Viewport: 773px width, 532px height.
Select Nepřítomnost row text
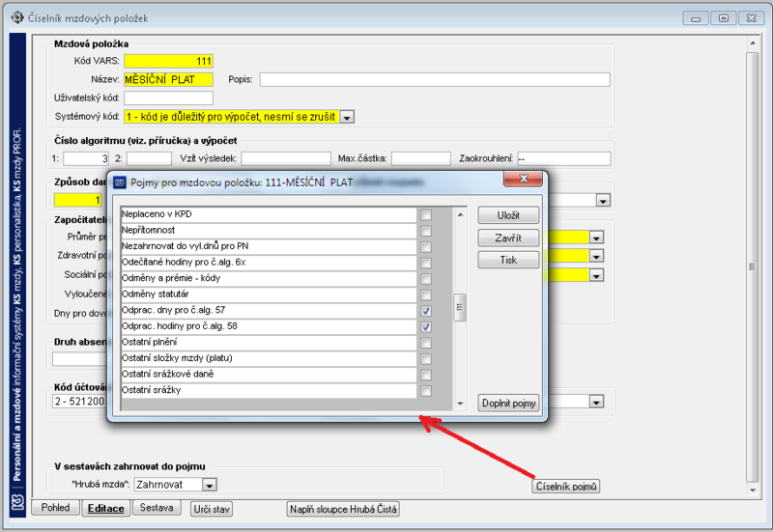tap(149, 230)
